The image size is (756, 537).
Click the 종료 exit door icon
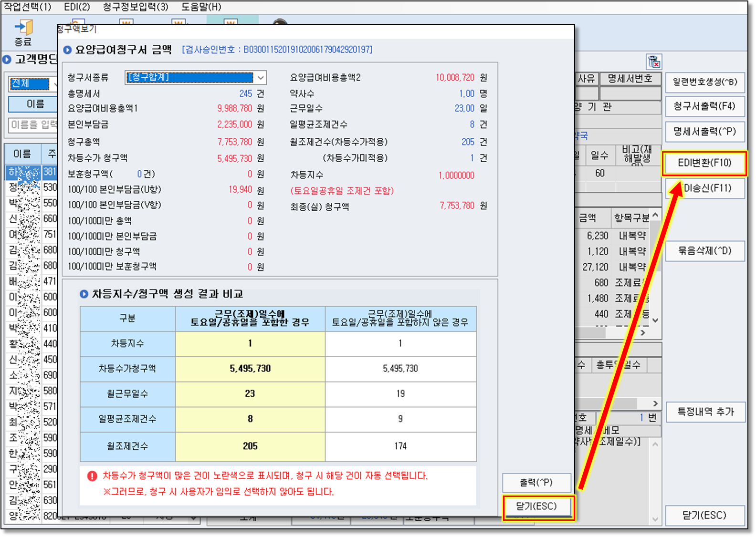(23, 29)
